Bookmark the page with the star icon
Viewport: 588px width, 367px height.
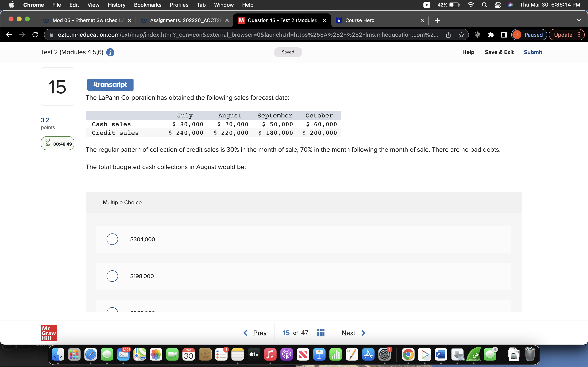pyautogui.click(x=461, y=35)
